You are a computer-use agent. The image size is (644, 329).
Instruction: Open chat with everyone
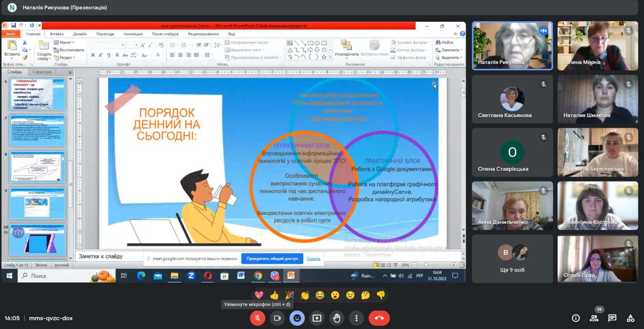[x=612, y=318]
